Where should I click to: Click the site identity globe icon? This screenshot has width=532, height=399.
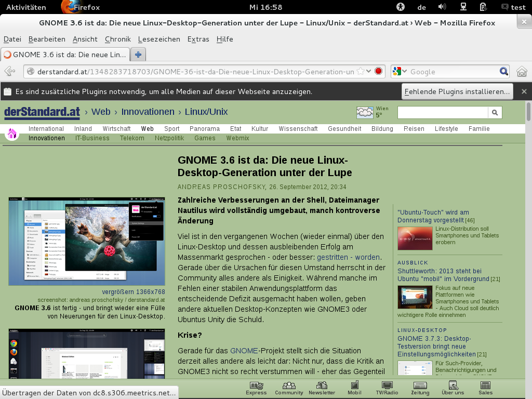(31, 72)
